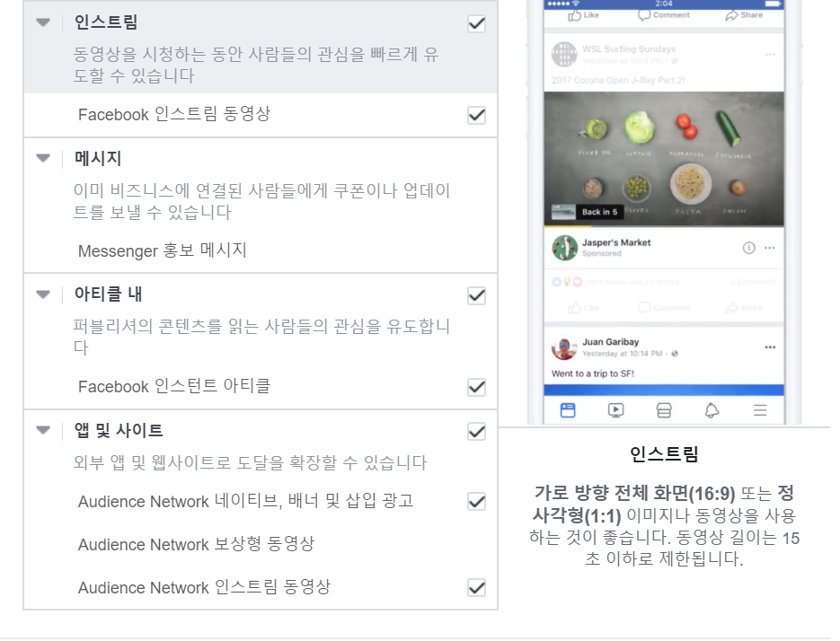The height and width of the screenshot is (641, 840).
Task: Collapse the 인스트림 section arrow
Action: pos(43,22)
